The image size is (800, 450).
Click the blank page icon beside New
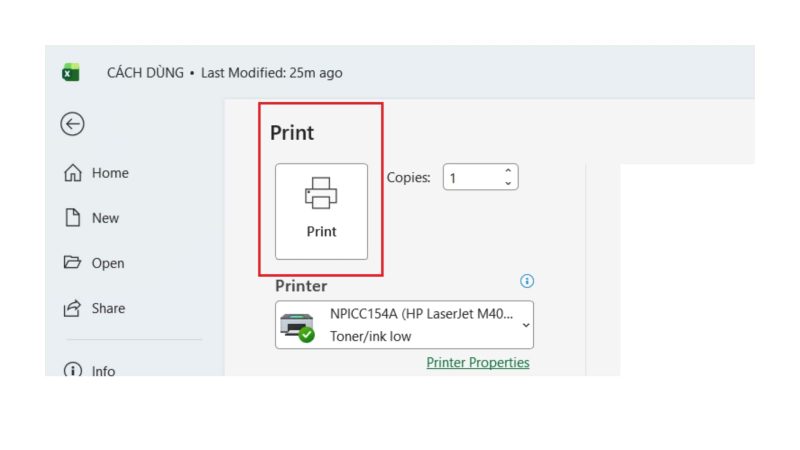[x=72, y=217]
